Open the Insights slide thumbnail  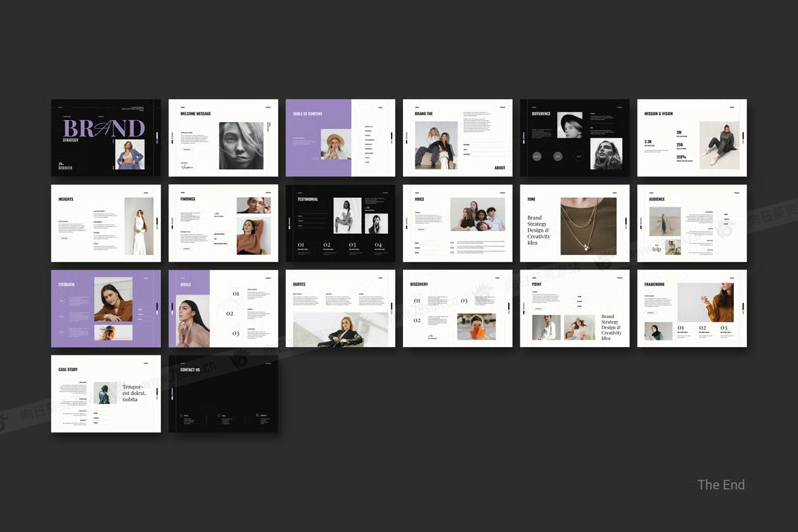click(x=106, y=223)
